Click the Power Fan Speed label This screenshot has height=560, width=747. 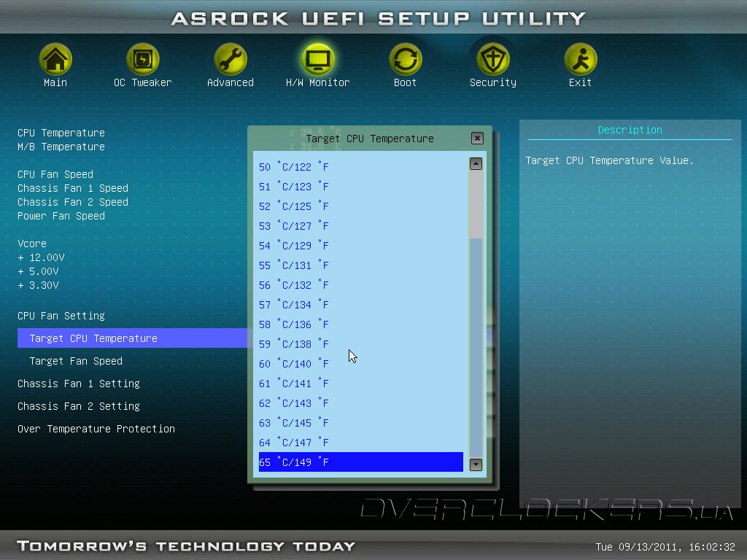[x=61, y=216]
